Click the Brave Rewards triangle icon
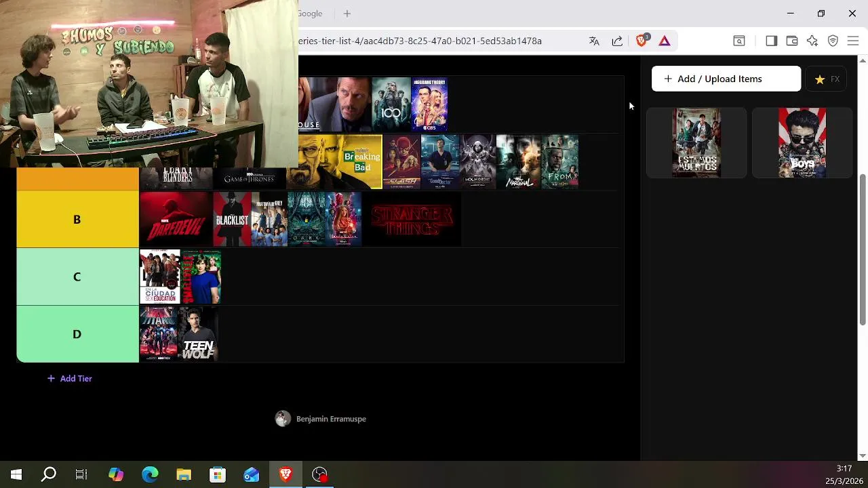Image resolution: width=868 pixels, height=488 pixels. [665, 41]
